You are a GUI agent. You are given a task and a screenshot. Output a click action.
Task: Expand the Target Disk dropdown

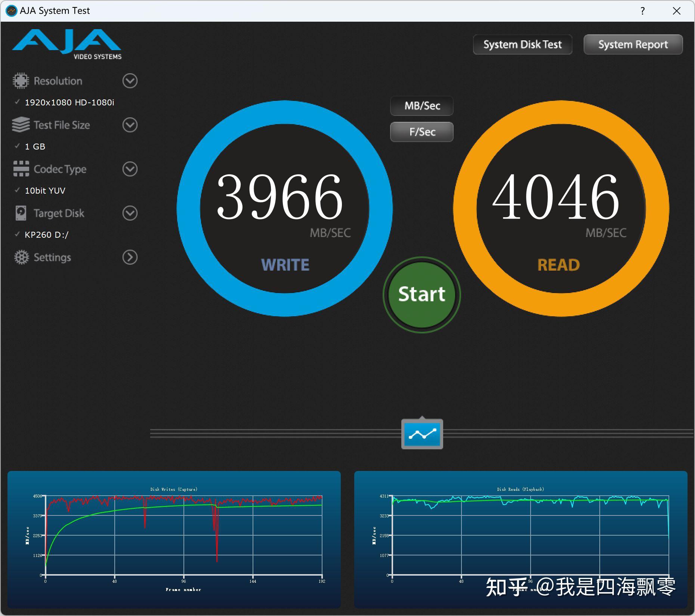pyautogui.click(x=129, y=213)
